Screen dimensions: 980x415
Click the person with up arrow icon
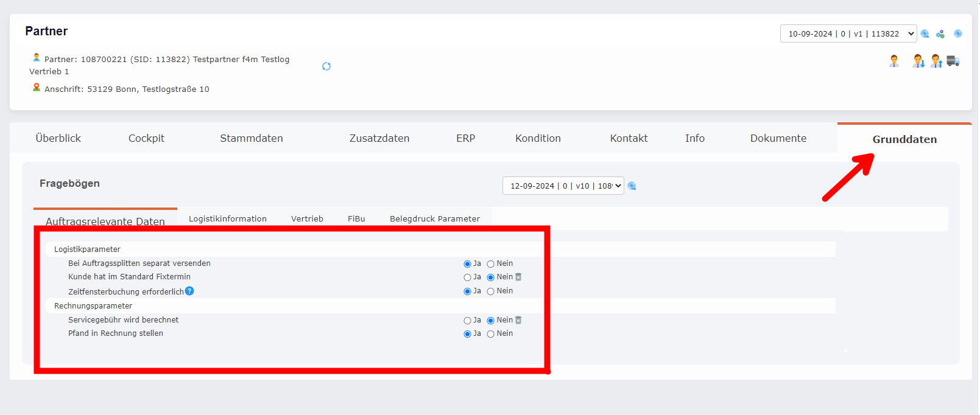937,61
